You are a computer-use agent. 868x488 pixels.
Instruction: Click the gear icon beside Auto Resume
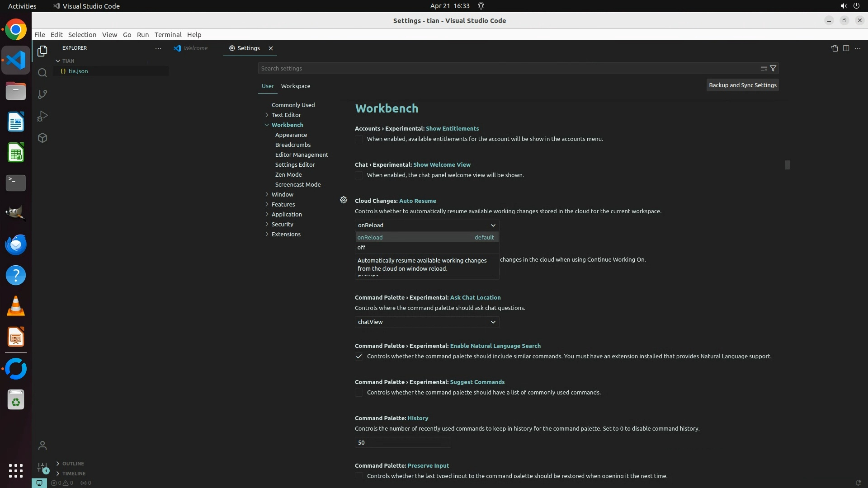click(x=344, y=200)
